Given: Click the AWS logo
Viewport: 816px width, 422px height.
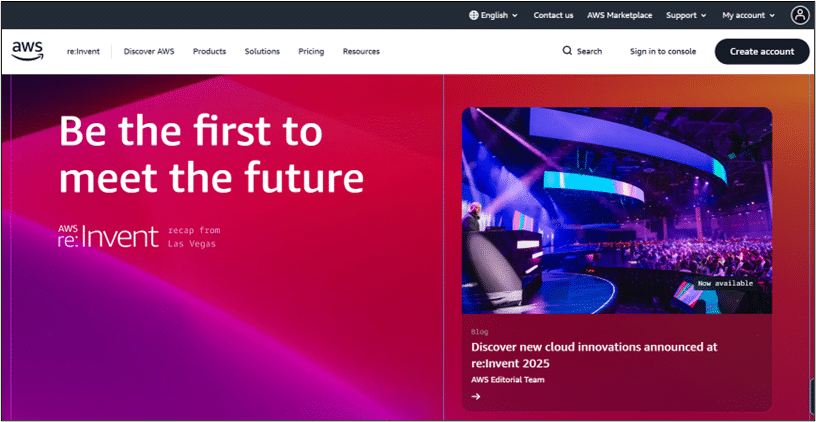Looking at the screenshot, I should click(27, 51).
